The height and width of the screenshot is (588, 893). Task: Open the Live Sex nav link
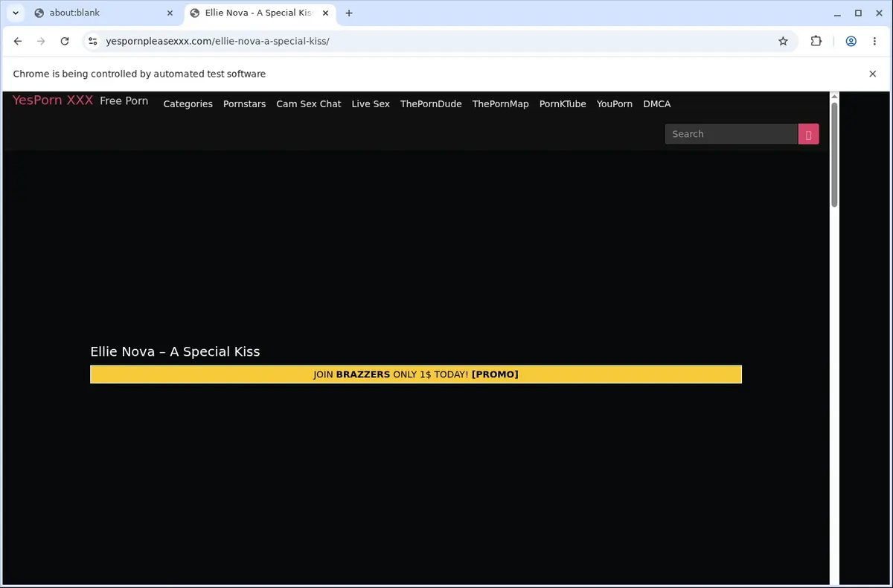(x=371, y=103)
